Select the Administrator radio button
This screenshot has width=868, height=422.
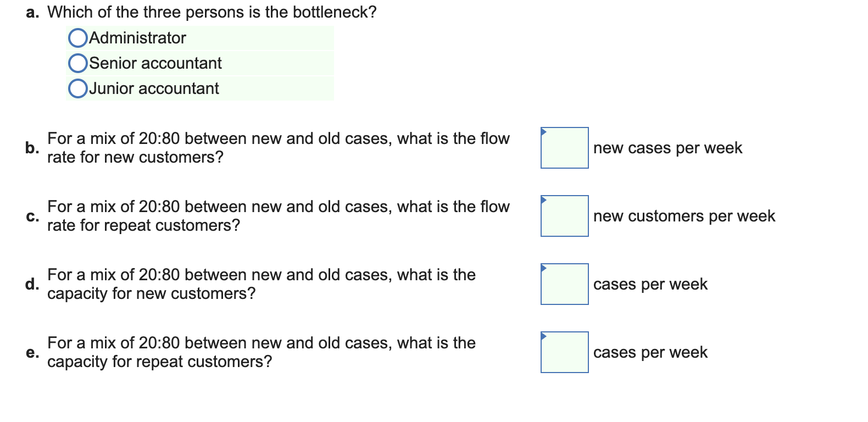tap(78, 38)
